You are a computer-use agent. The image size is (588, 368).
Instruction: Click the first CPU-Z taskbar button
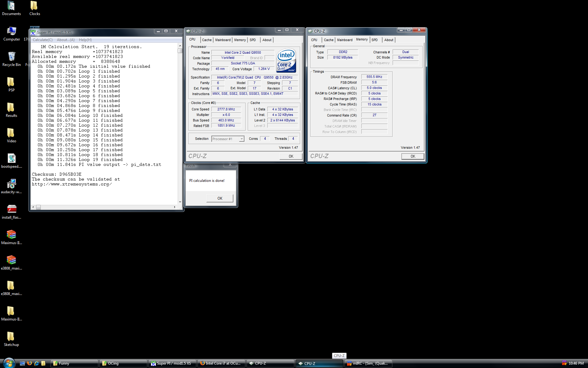[270, 363]
